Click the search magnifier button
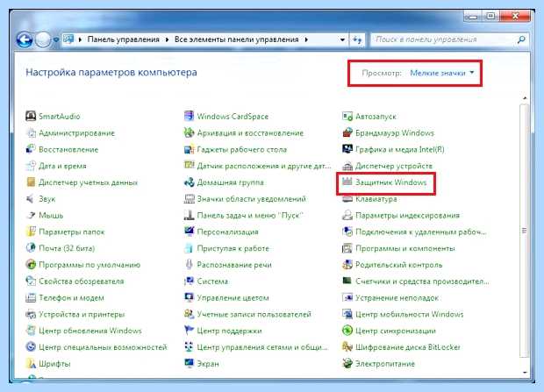This screenshot has width=544, height=392. click(521, 39)
